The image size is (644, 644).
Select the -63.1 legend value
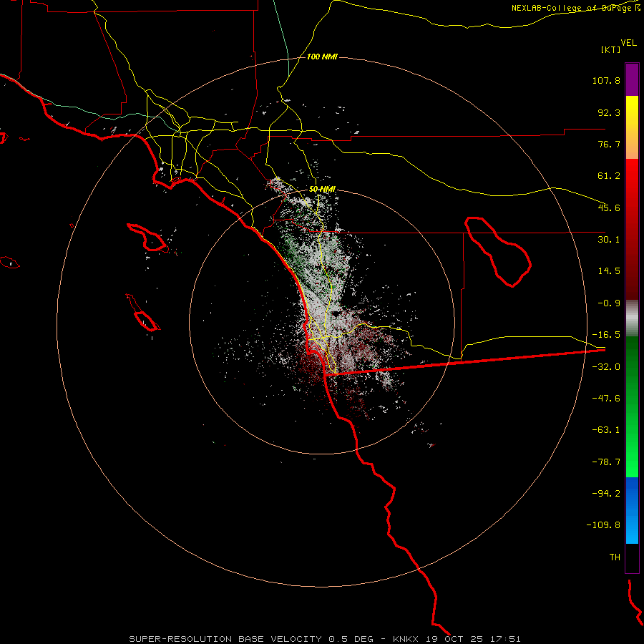coord(606,430)
